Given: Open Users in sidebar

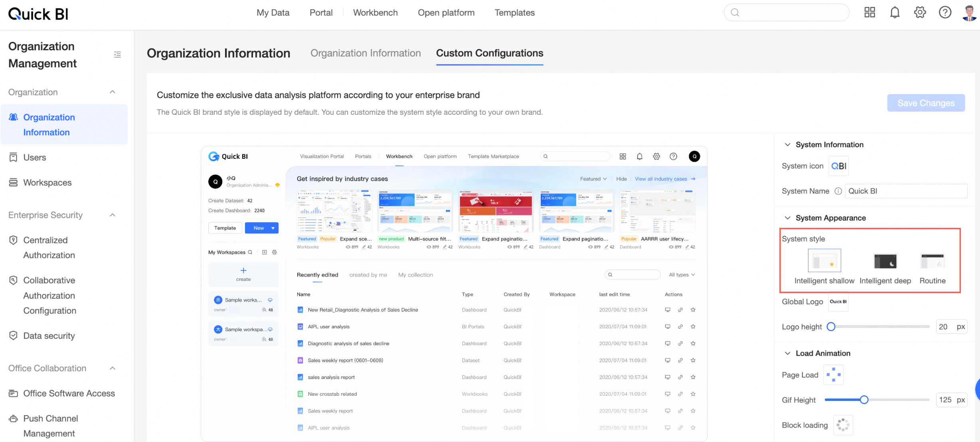Looking at the screenshot, I should click(34, 158).
